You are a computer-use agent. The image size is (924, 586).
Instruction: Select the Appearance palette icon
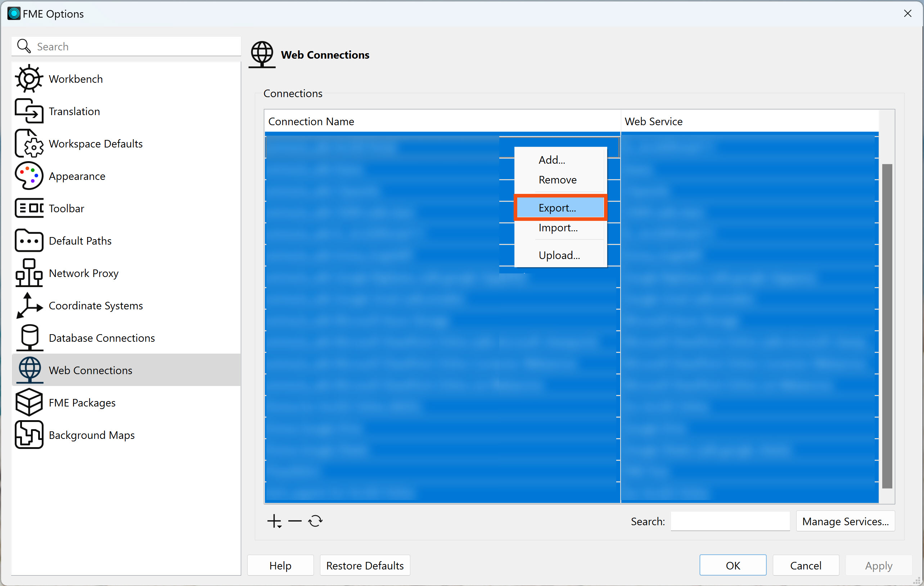29,176
